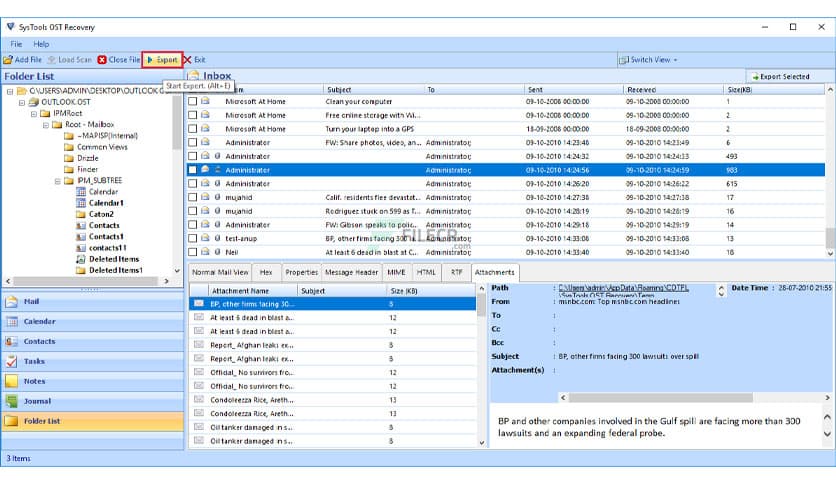
Task: Check the 'Rodriguez stuck' email checkbox
Action: pos(192,211)
